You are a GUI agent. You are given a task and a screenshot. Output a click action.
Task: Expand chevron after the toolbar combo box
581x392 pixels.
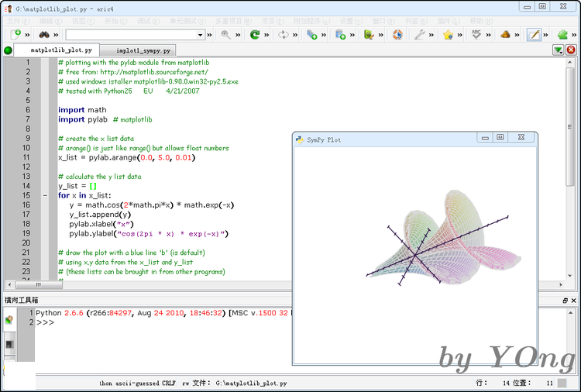(209, 35)
